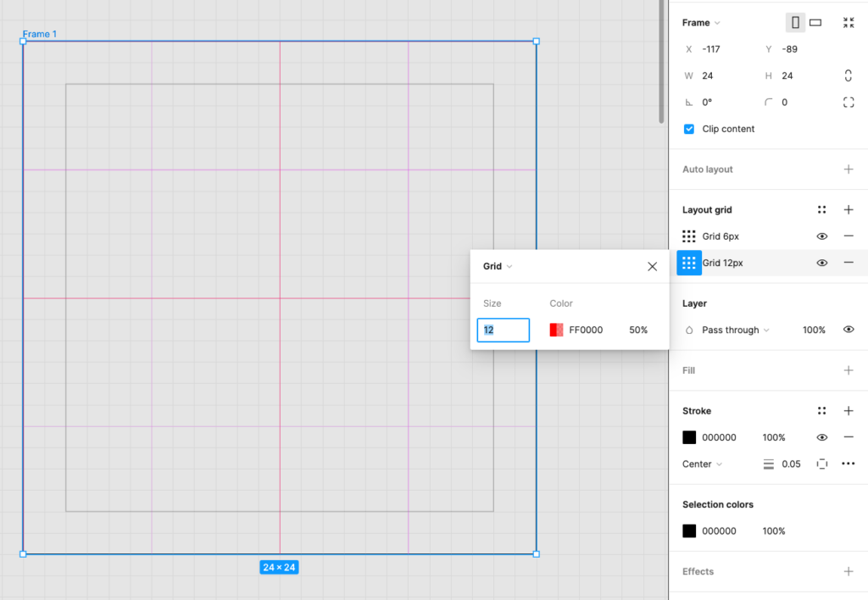Screen dimensions: 868x600
Task: Open Layout grid styles icon
Action: point(821,210)
